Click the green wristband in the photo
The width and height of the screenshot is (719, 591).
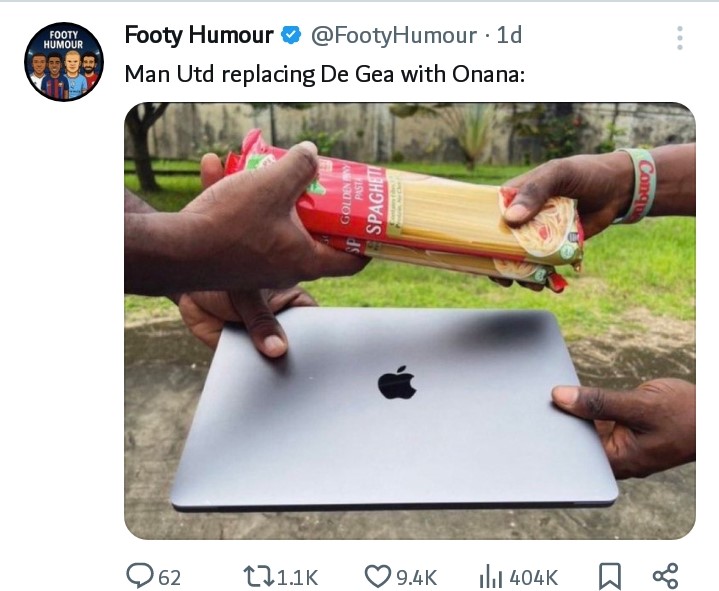[x=639, y=186]
